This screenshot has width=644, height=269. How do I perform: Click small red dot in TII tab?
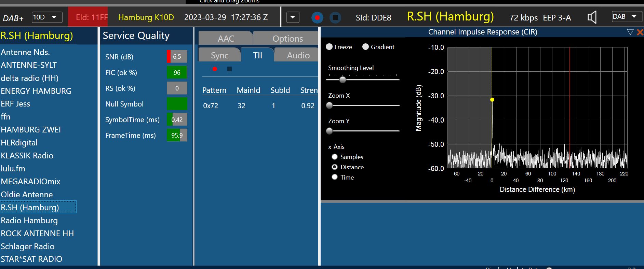(x=215, y=69)
